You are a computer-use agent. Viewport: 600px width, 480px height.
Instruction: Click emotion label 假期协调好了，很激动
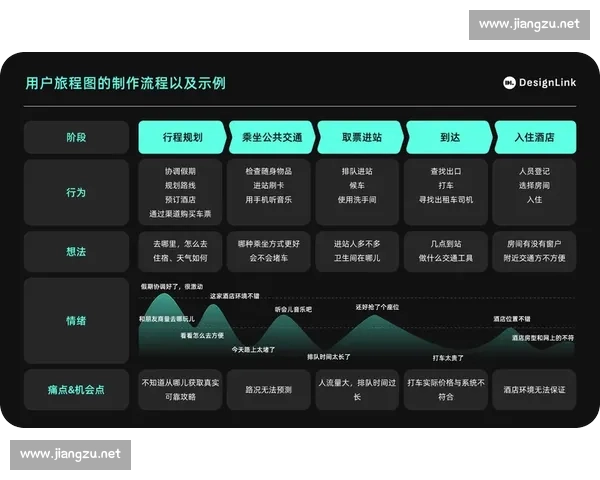[171, 286]
